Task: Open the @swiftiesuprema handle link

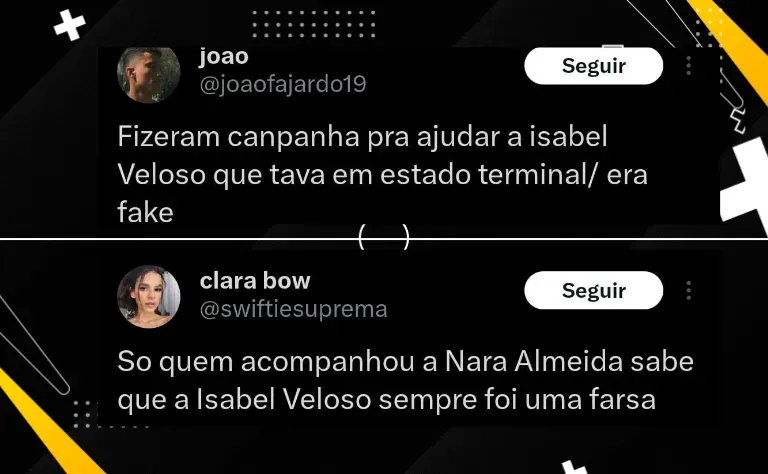Action: pyautogui.click(x=293, y=309)
